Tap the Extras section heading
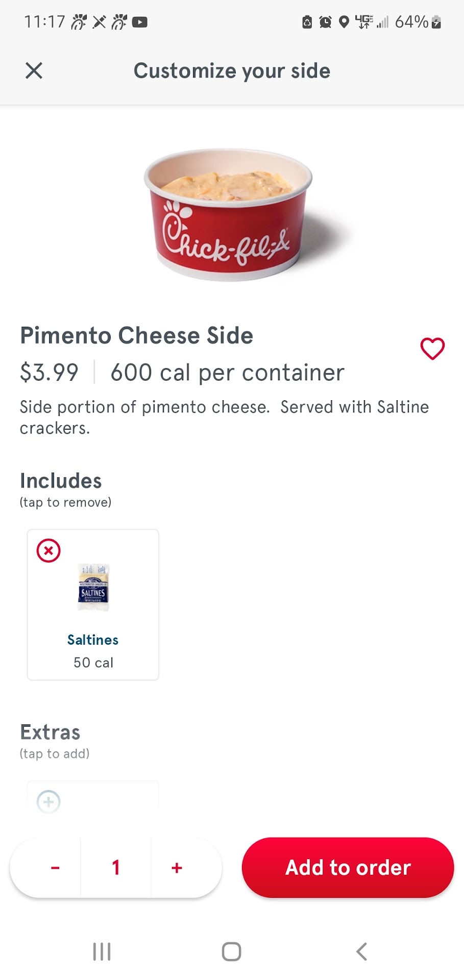This screenshot has height=980, width=464. (x=50, y=732)
